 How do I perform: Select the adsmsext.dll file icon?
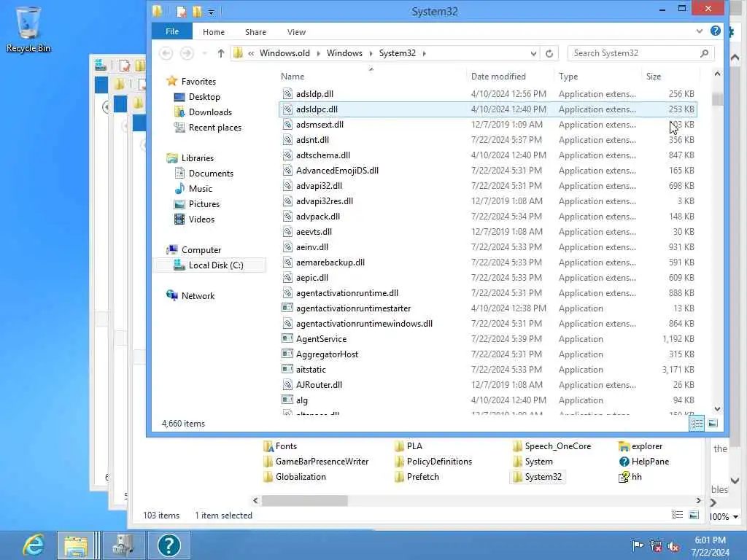pyautogui.click(x=287, y=124)
